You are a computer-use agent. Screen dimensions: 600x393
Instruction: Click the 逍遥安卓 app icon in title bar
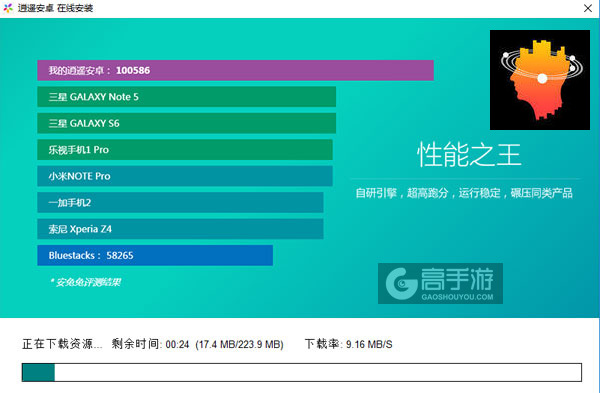pyautogui.click(x=8, y=8)
